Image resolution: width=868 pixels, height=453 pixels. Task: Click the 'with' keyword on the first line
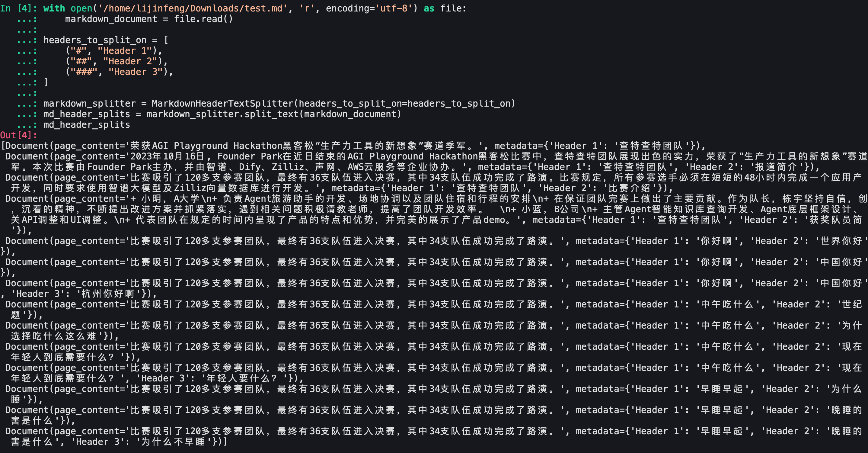pyautogui.click(x=54, y=8)
